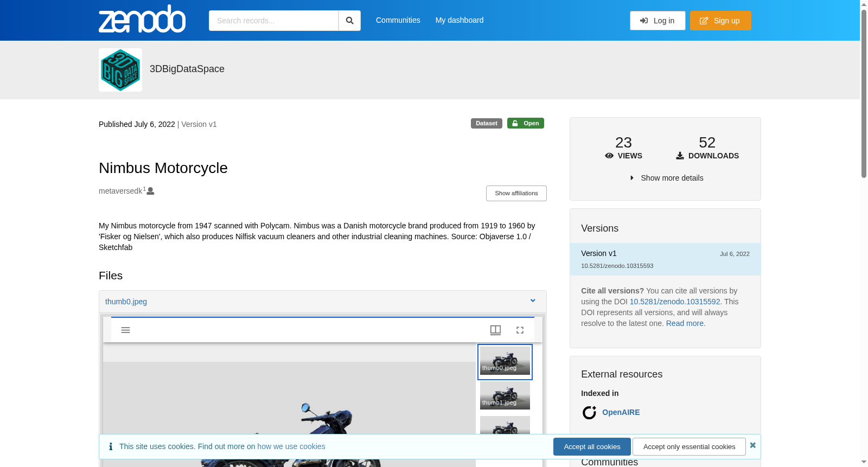Click the Log in button
This screenshot has width=868, height=467.
(658, 21)
